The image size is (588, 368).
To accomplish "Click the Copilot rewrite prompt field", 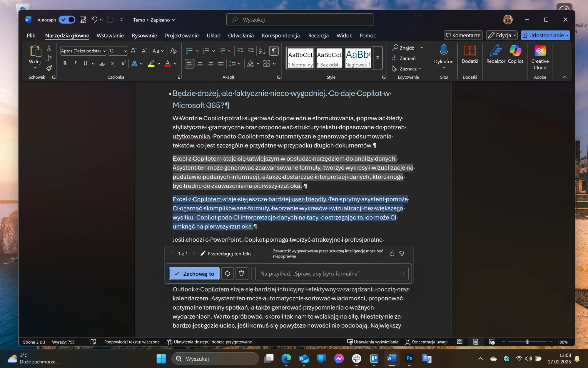I will tap(332, 273).
